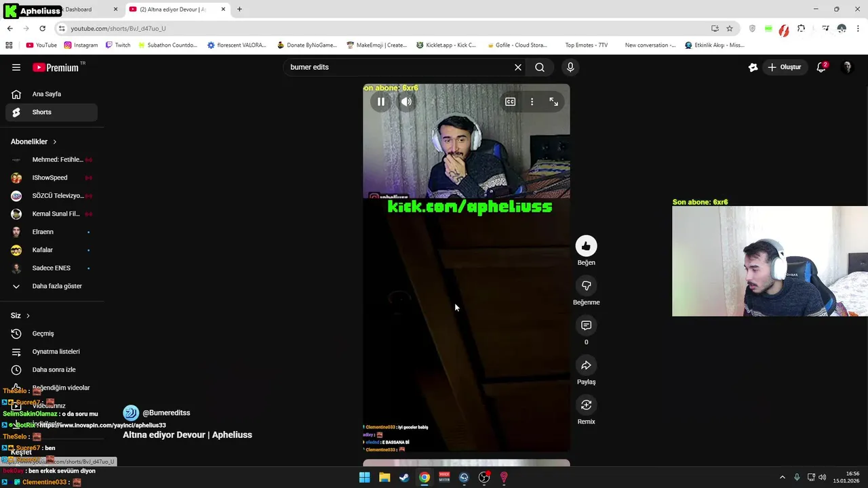Expand the Short to fullscreen
This screenshot has height=488, width=868.
click(554, 102)
